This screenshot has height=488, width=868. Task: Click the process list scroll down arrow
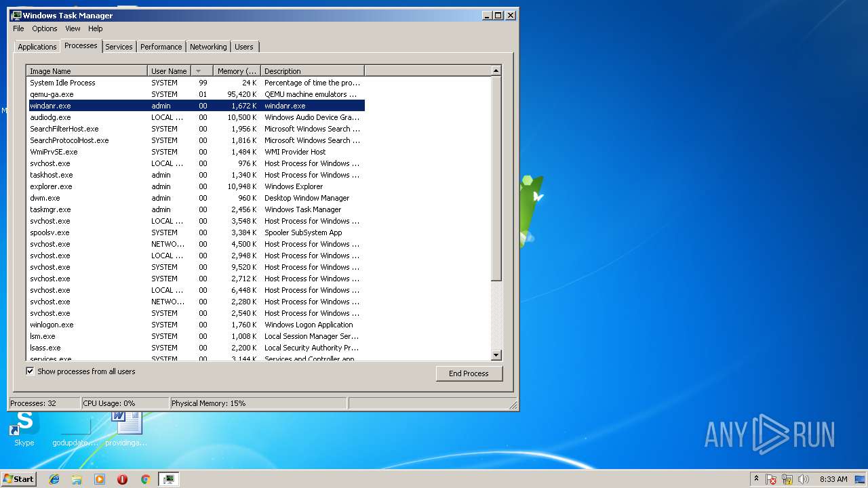[496, 355]
